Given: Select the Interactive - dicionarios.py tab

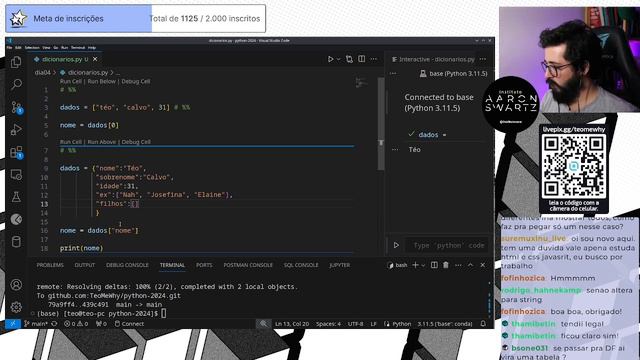Looking at the screenshot, I should (x=433, y=59).
